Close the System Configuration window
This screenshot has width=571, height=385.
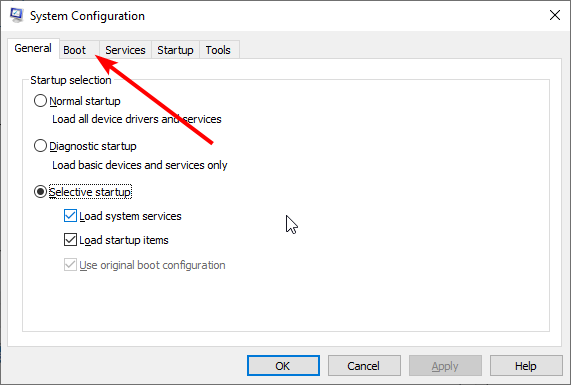(555, 15)
